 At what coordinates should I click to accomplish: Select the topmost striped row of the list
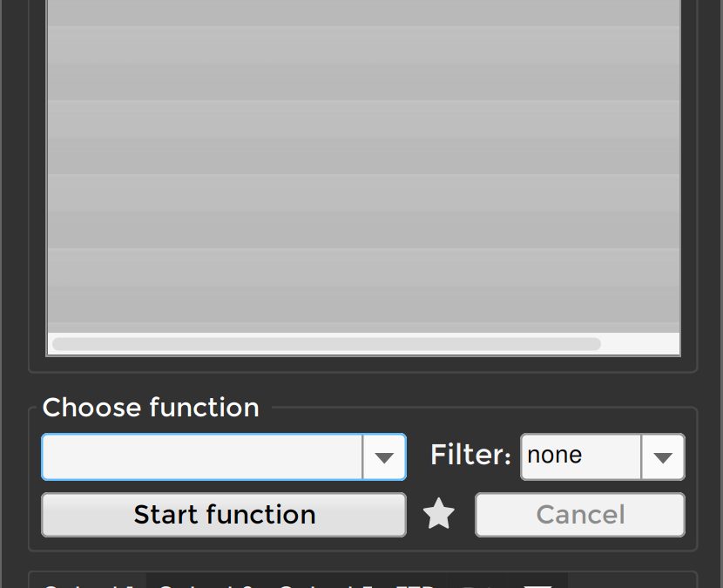click(x=363, y=12)
